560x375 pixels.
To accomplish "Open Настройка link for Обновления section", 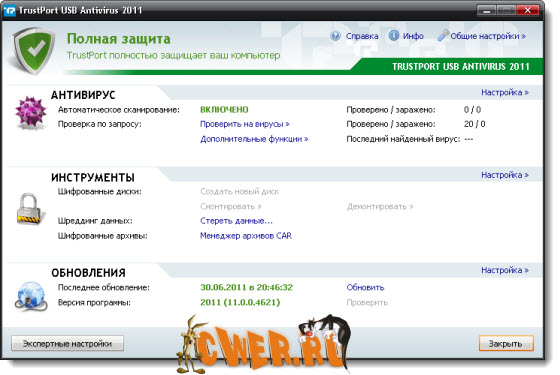I will tap(505, 270).
